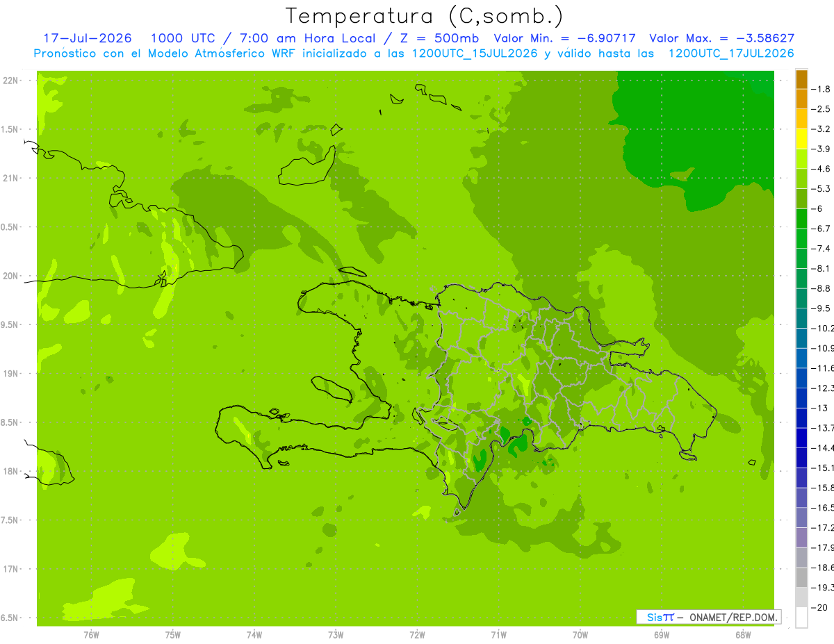Click latitude label '22N'
Viewport: 834px width, 644px height.
coord(11,81)
